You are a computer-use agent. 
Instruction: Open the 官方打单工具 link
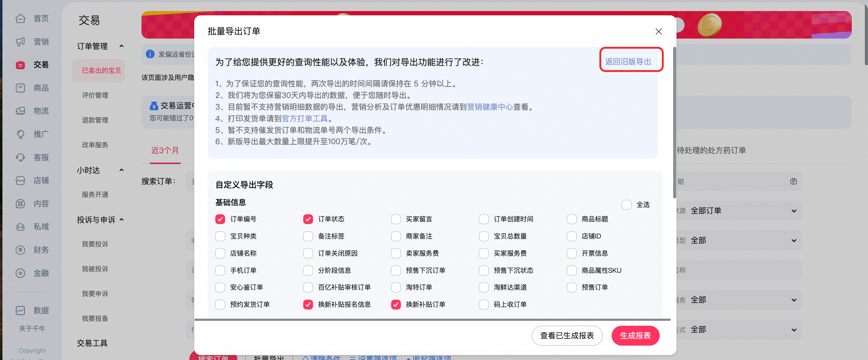[305, 118]
